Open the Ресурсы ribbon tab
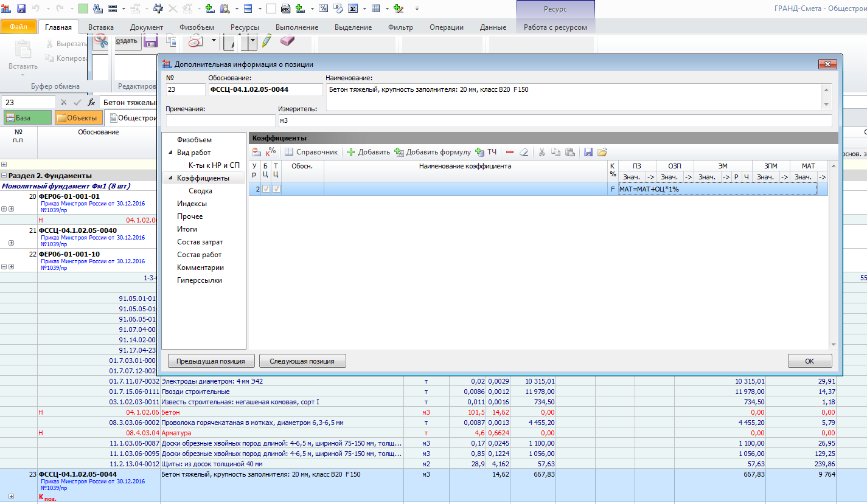This screenshot has height=504, width=867. pyautogui.click(x=245, y=27)
